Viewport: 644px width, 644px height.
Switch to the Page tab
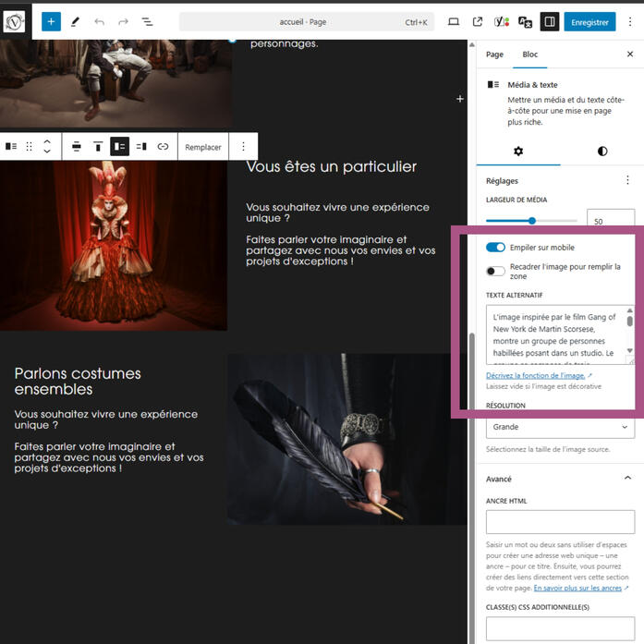tap(494, 55)
